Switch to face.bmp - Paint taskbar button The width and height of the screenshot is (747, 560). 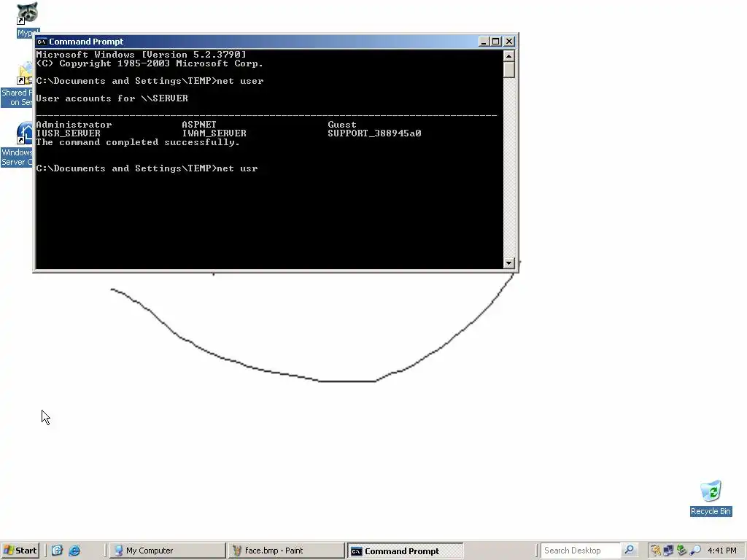[286, 551]
